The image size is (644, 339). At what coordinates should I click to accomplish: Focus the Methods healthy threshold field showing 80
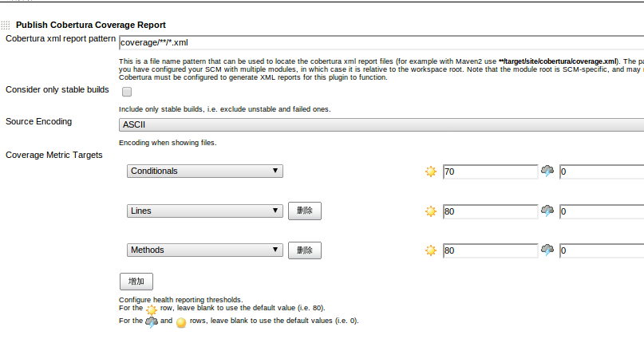click(x=491, y=250)
